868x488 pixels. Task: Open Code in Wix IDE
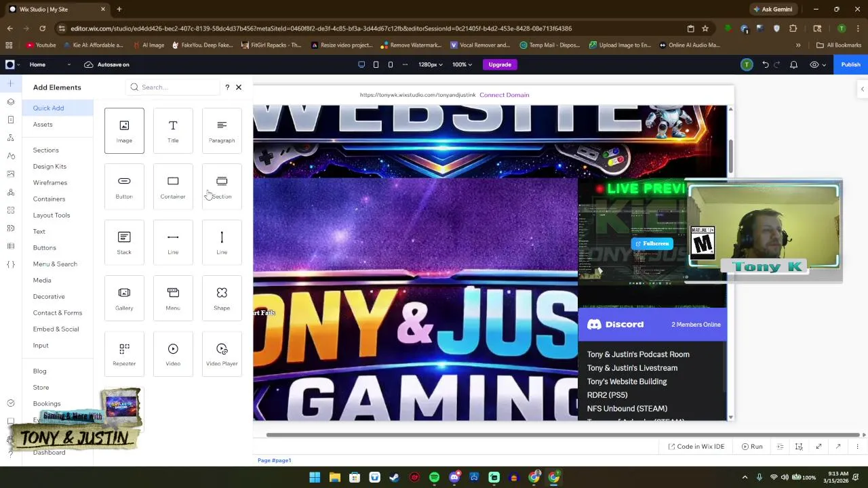[696, 447]
